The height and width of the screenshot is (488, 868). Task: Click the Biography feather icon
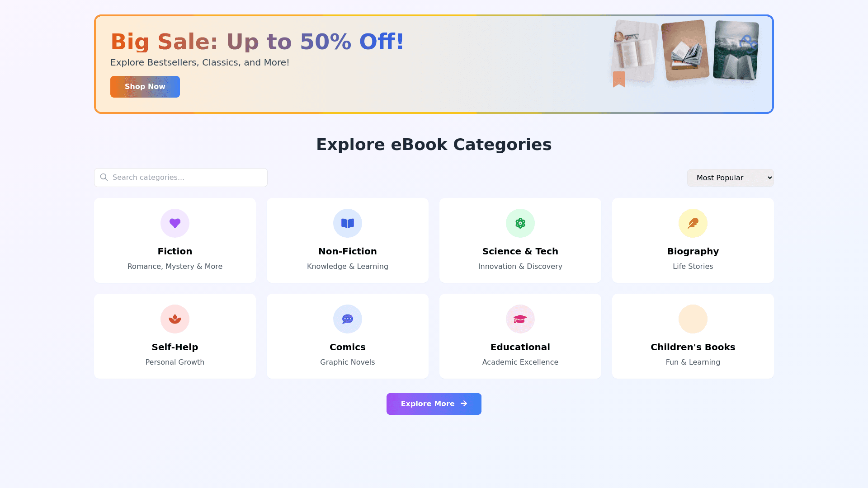pos(693,223)
